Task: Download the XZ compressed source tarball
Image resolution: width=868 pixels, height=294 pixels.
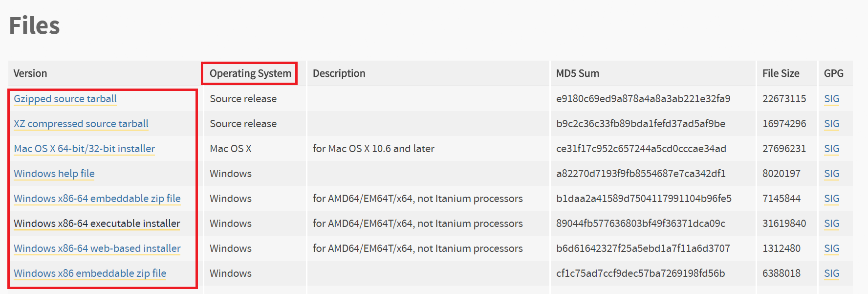Action: coord(81,124)
